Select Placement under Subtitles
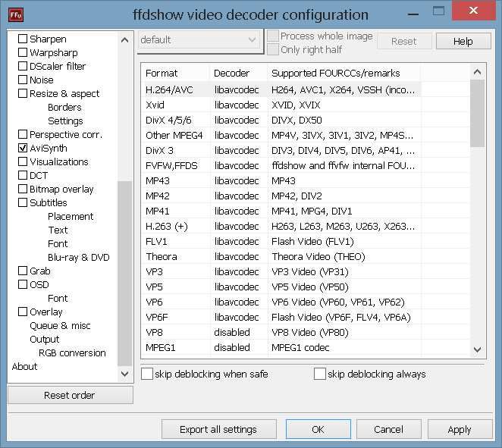 tap(71, 216)
